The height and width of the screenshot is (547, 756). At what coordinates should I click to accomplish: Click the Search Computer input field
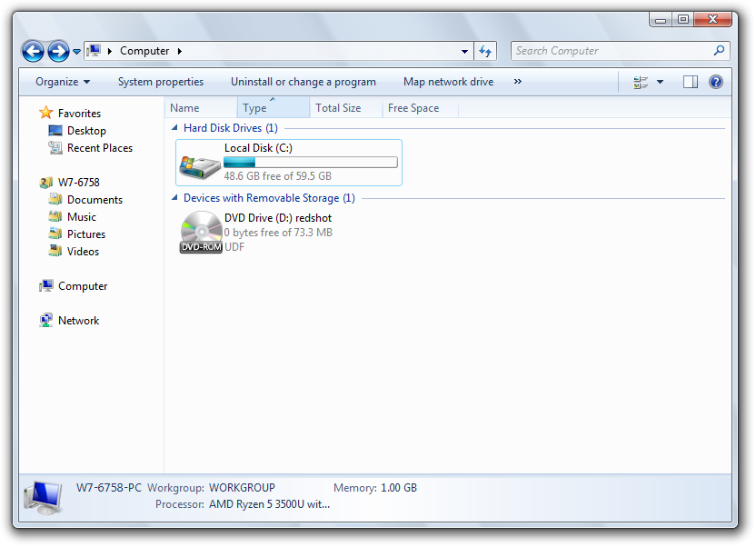pos(612,51)
